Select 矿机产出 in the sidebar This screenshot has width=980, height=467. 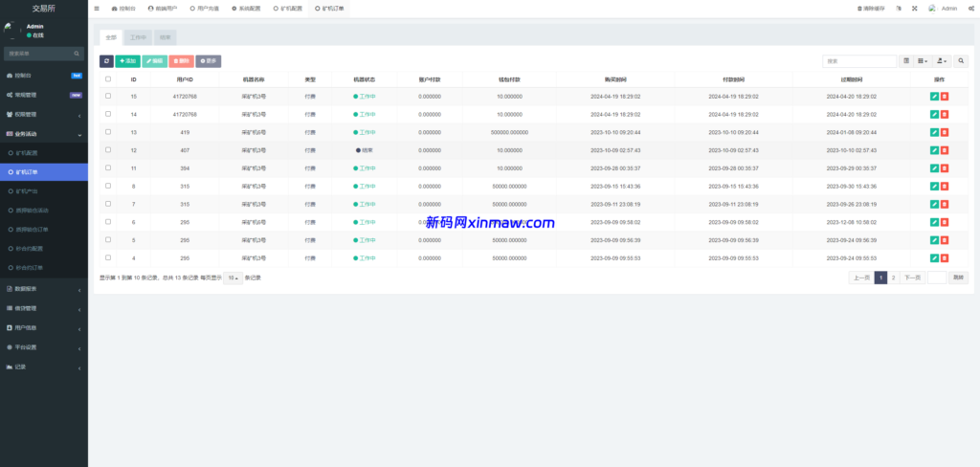click(44, 191)
